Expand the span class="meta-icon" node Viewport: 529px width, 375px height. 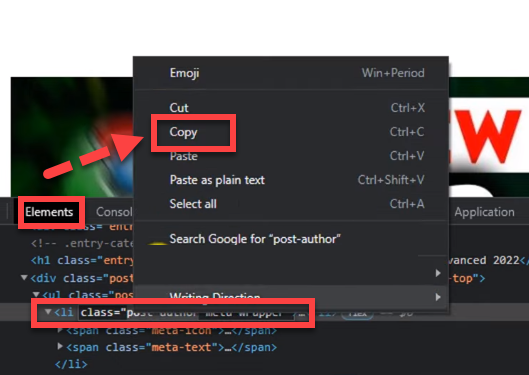point(60,329)
